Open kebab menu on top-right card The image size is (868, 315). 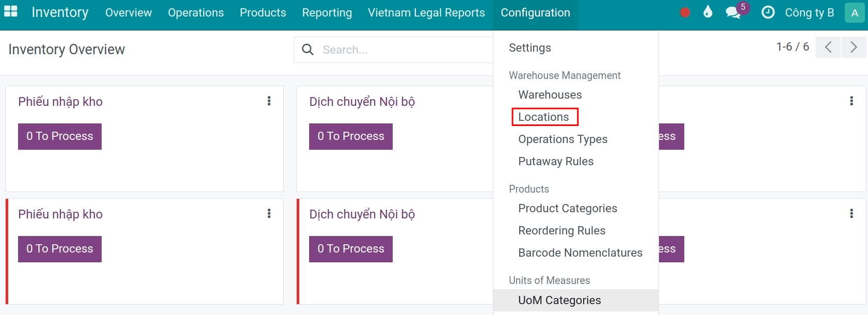point(851,101)
